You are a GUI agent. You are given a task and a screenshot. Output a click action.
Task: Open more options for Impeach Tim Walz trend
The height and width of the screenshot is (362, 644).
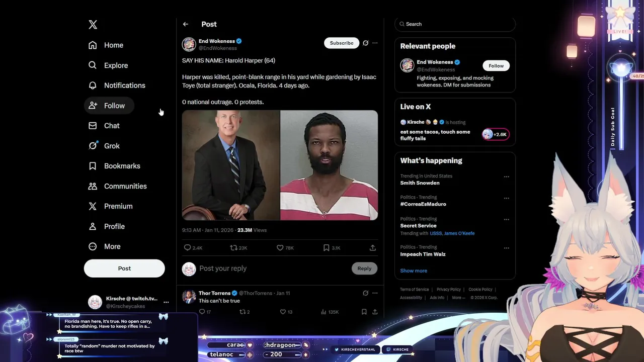507,248
